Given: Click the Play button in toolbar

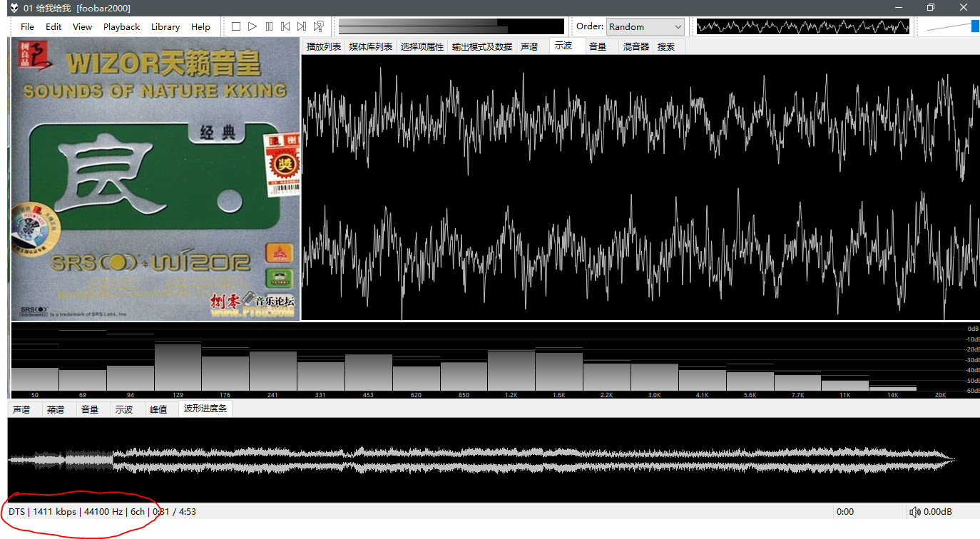Looking at the screenshot, I should [x=252, y=26].
